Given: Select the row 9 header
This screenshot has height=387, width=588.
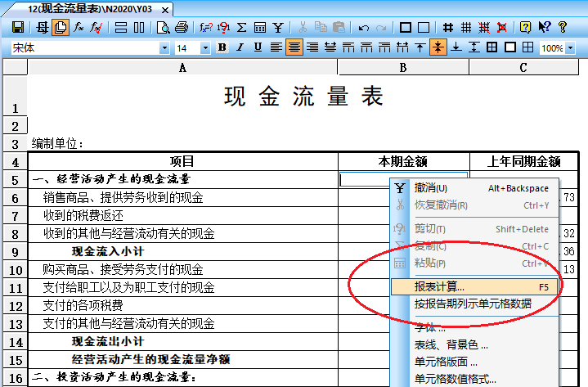Looking at the screenshot, I should click(x=15, y=251).
